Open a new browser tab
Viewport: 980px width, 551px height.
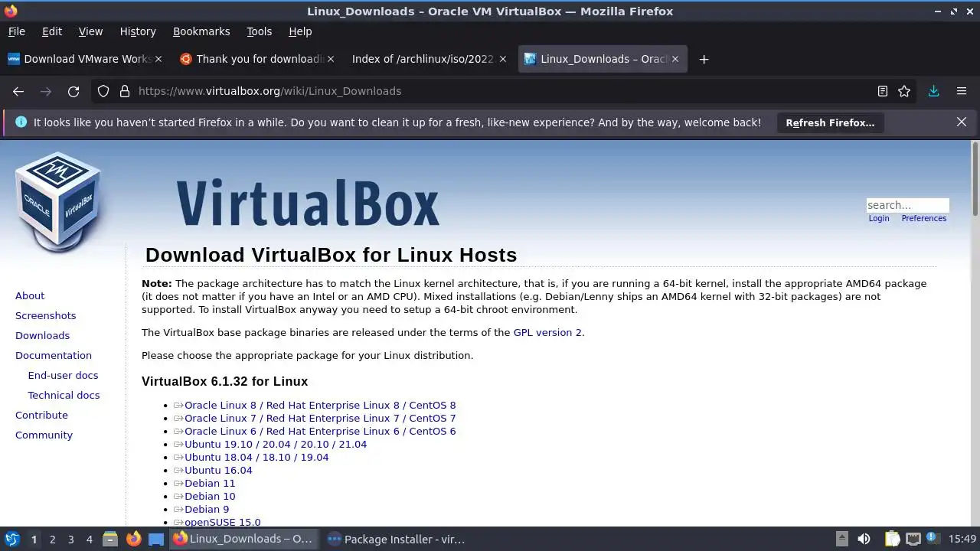pyautogui.click(x=704, y=59)
